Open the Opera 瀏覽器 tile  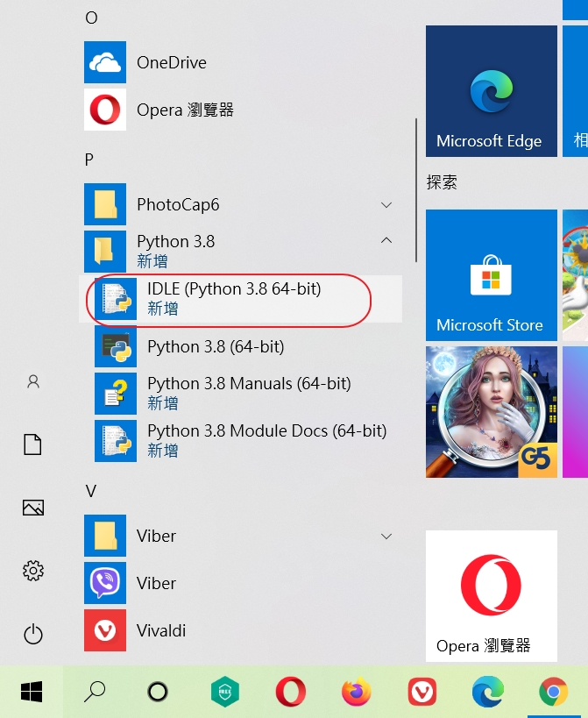coord(491,596)
